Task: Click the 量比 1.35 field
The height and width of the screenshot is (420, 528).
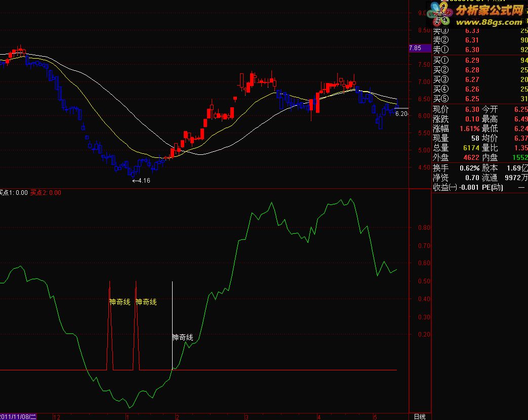Action: (x=505, y=148)
